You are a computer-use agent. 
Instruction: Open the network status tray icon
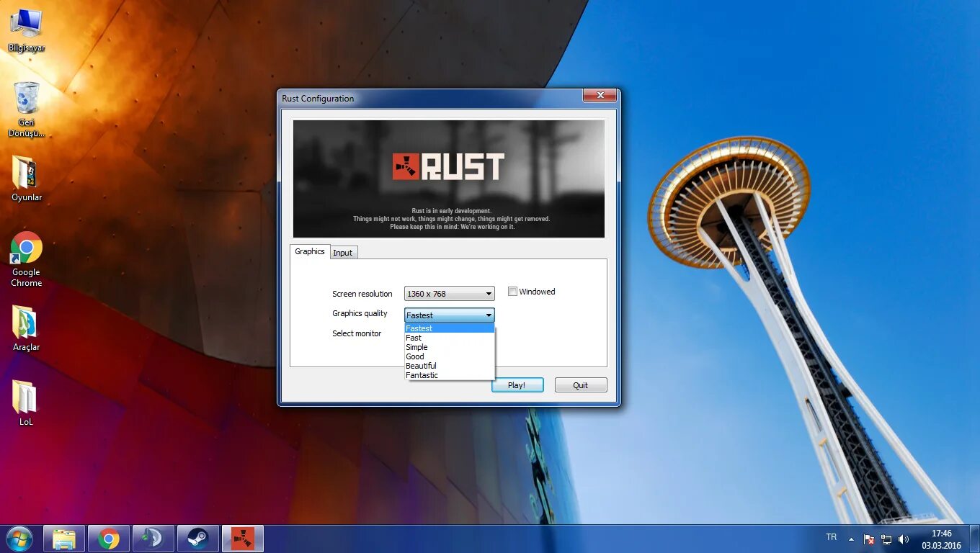pos(886,539)
